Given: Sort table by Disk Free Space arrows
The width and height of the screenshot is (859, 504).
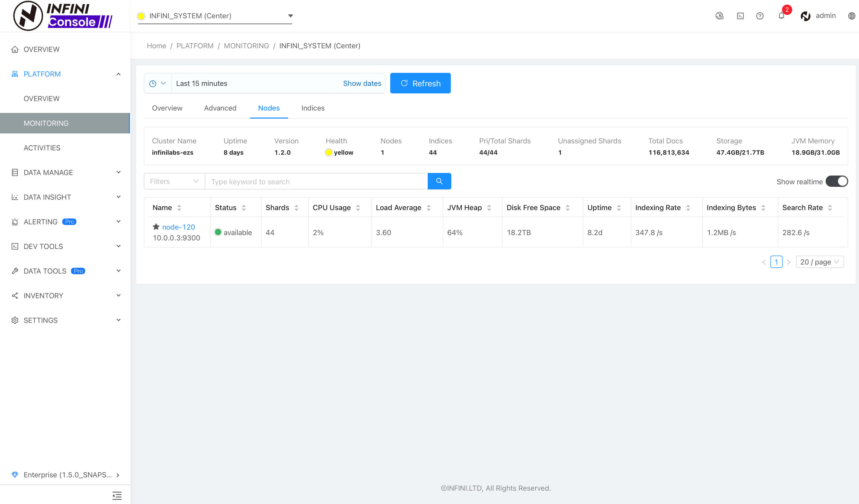Looking at the screenshot, I should click(x=568, y=208).
